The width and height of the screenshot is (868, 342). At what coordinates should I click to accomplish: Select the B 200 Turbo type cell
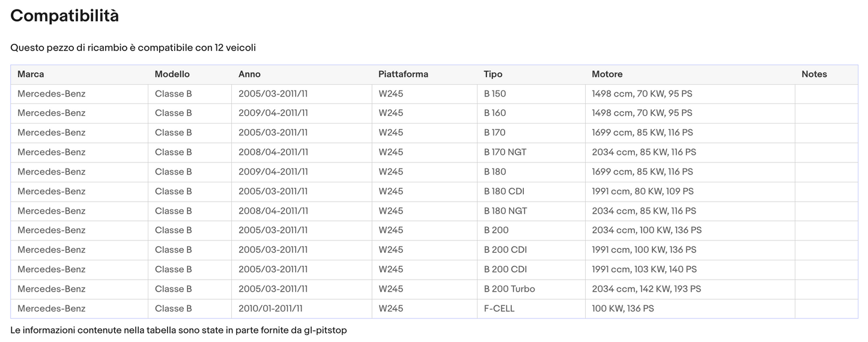pos(509,289)
